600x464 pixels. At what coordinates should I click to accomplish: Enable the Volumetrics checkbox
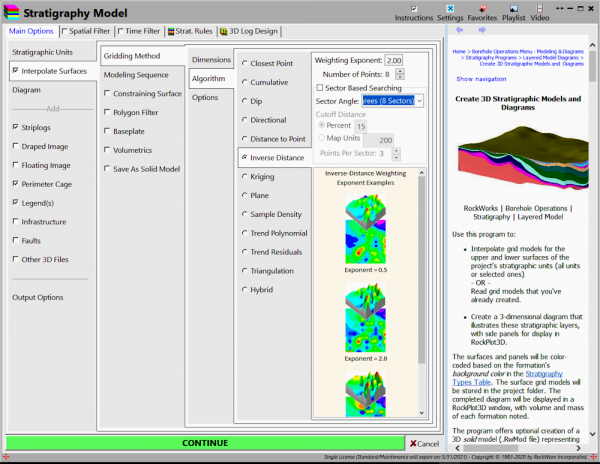pyautogui.click(x=107, y=150)
